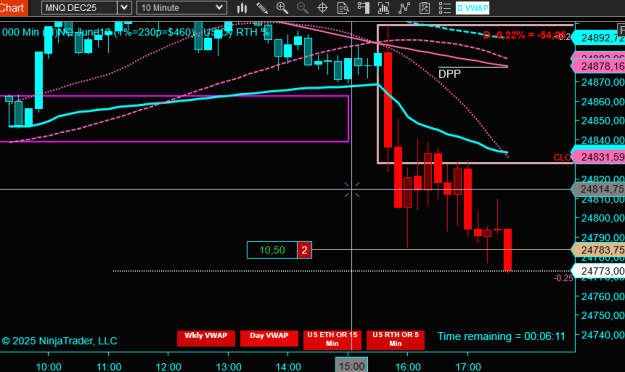Click the Time remaining countdown text
Viewport: 625px width, 372px height.
501,336
